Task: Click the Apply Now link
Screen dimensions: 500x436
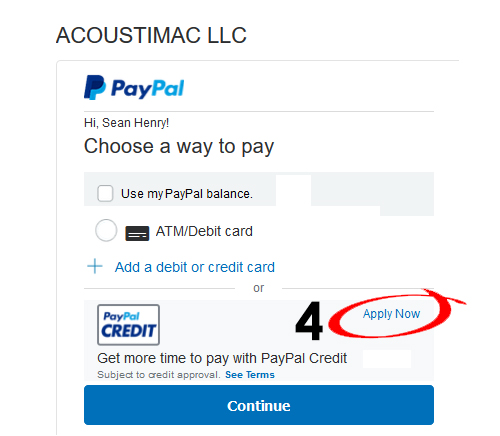Action: (x=391, y=314)
